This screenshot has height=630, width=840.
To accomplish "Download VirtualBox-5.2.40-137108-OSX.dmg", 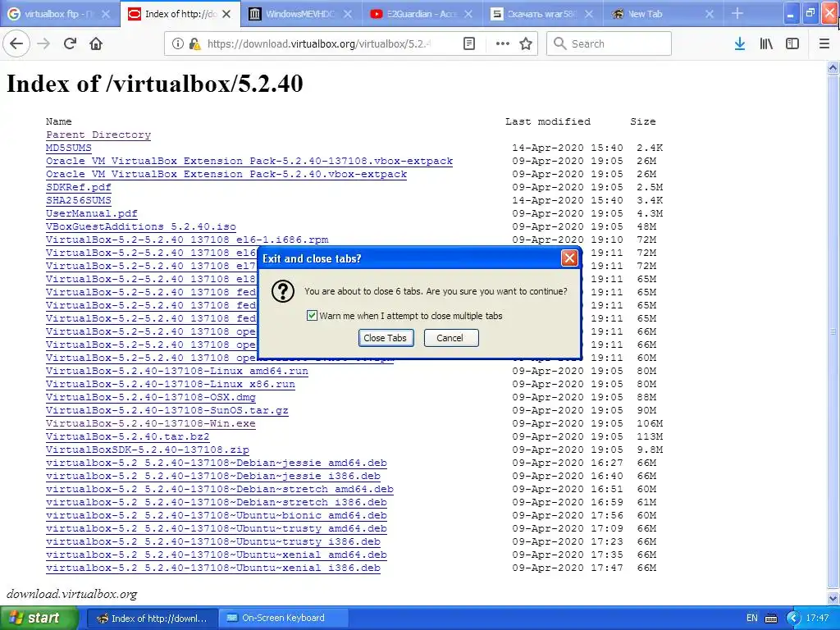I will pos(151,398).
